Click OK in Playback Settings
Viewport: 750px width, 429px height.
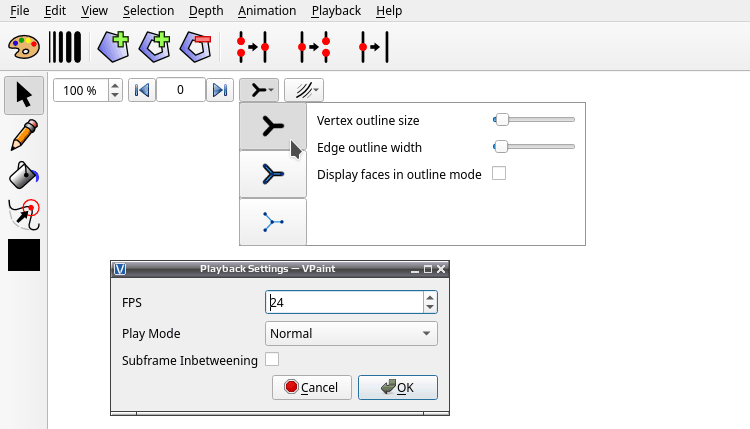pos(398,387)
